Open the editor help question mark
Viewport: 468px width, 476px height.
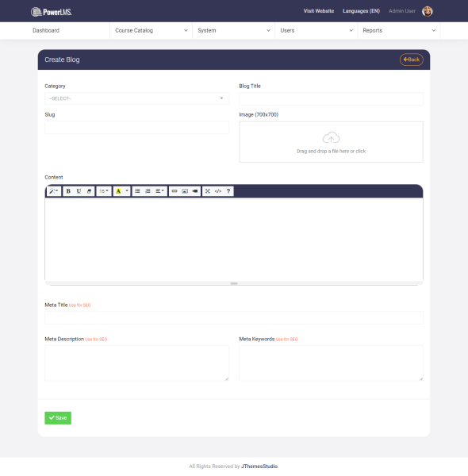point(228,191)
